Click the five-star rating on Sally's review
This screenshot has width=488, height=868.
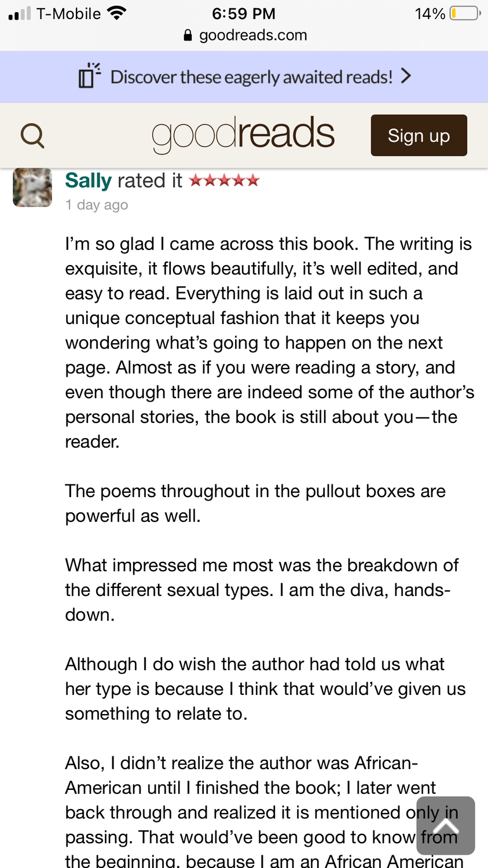pyautogui.click(x=224, y=181)
